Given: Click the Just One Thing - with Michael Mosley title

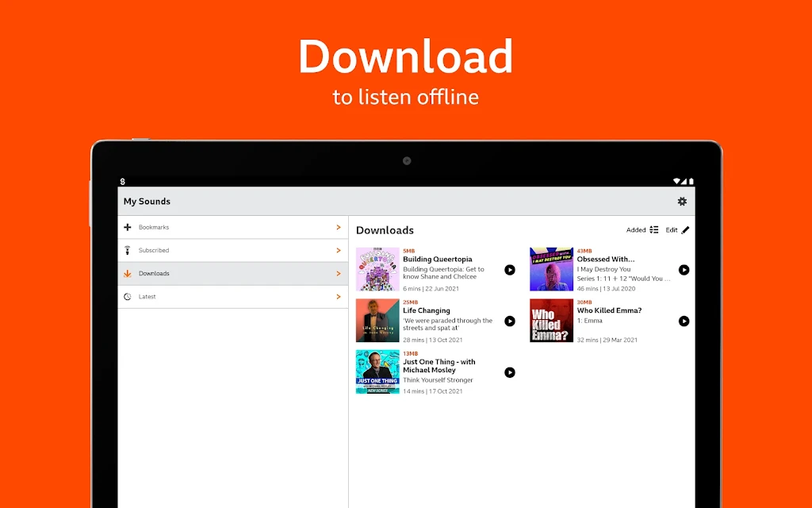Looking at the screenshot, I should point(439,366).
